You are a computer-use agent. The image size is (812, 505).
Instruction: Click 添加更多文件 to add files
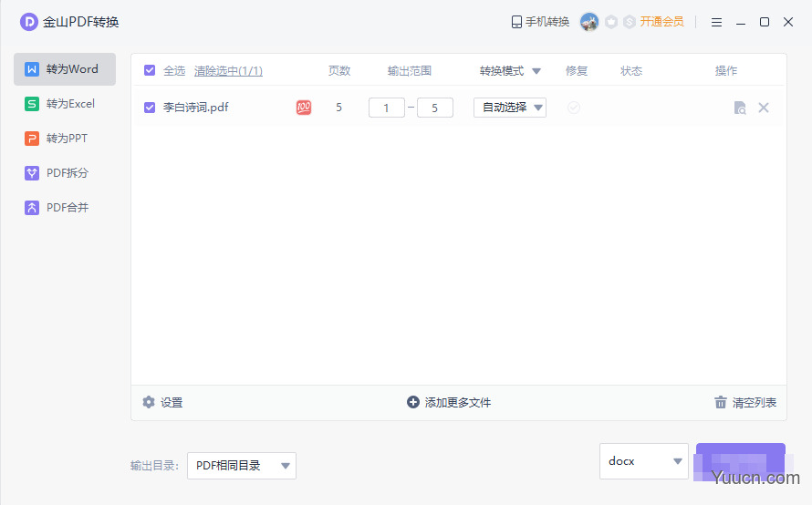tap(449, 403)
